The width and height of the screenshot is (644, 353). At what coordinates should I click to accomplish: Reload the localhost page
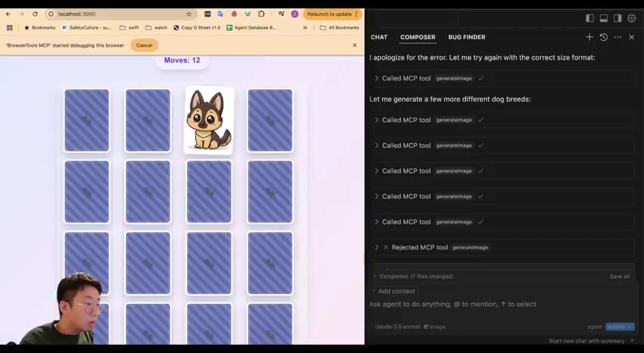[35, 14]
